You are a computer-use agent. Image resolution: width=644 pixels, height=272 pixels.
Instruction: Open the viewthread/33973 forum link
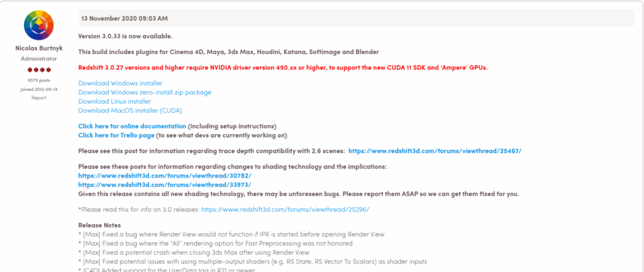(165, 184)
